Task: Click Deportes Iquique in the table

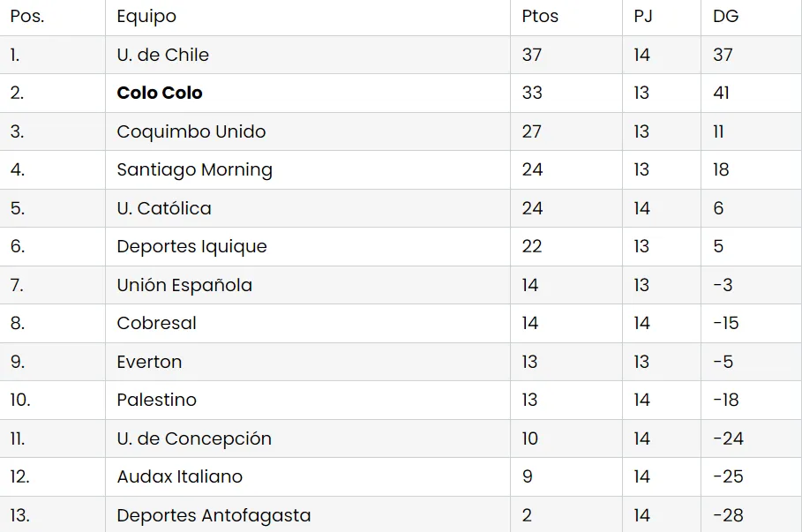Action: pos(191,246)
